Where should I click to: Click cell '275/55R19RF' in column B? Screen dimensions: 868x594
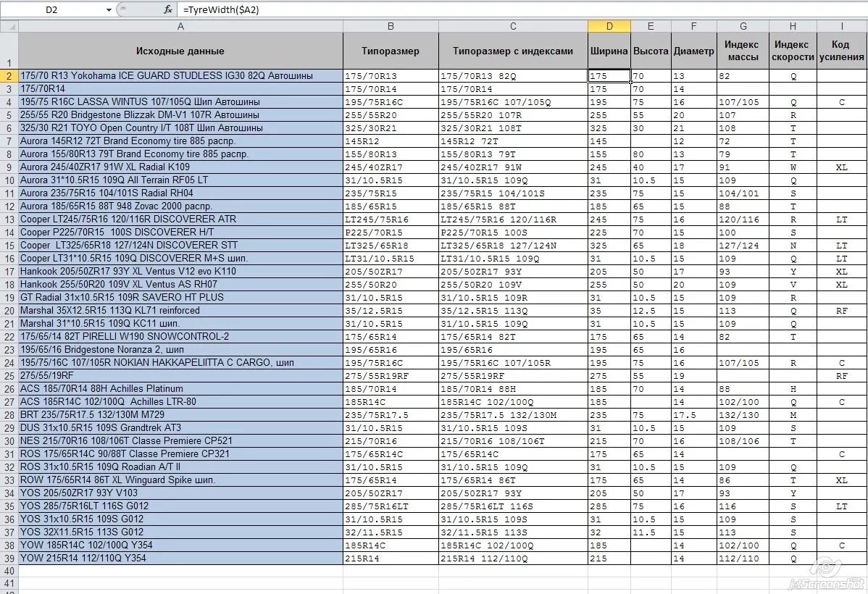click(x=391, y=376)
